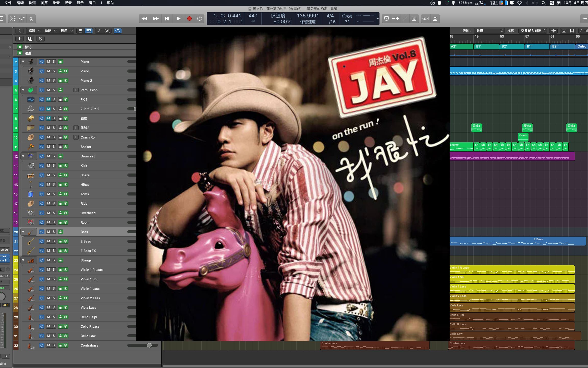Switch to list view icon in track header
The height and width of the screenshot is (368, 588).
(x=89, y=31)
